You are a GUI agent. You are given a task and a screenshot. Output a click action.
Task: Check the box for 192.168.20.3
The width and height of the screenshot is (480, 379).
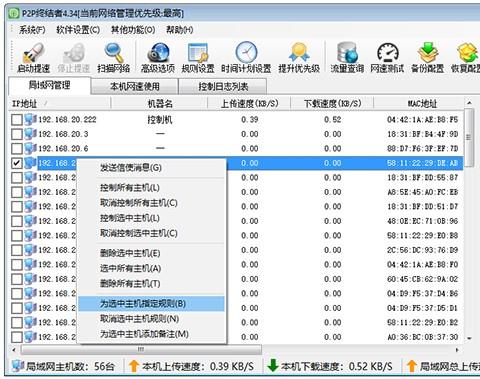[x=17, y=134]
